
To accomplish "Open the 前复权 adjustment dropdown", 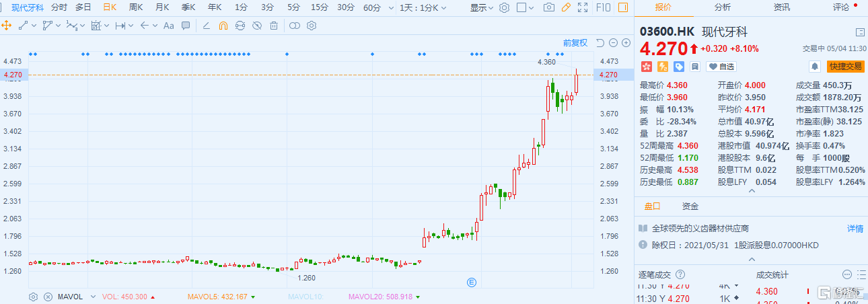I will (575, 42).
